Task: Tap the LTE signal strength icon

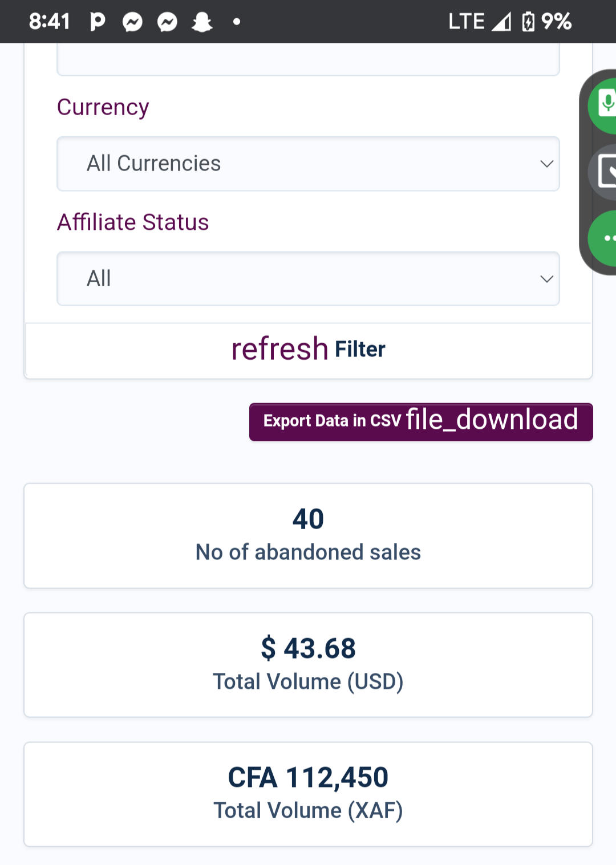Action: pyautogui.click(x=501, y=22)
